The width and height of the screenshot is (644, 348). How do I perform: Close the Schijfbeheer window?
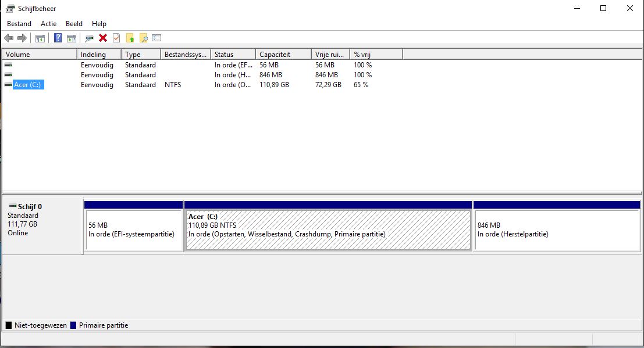pyautogui.click(x=629, y=8)
